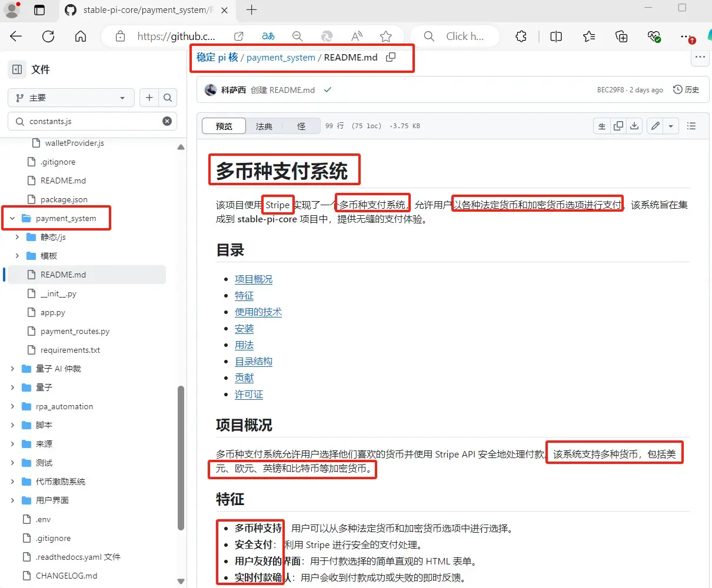This screenshot has height=588, width=712.
Task: Open the browser settings and more menu
Action: click(686, 36)
